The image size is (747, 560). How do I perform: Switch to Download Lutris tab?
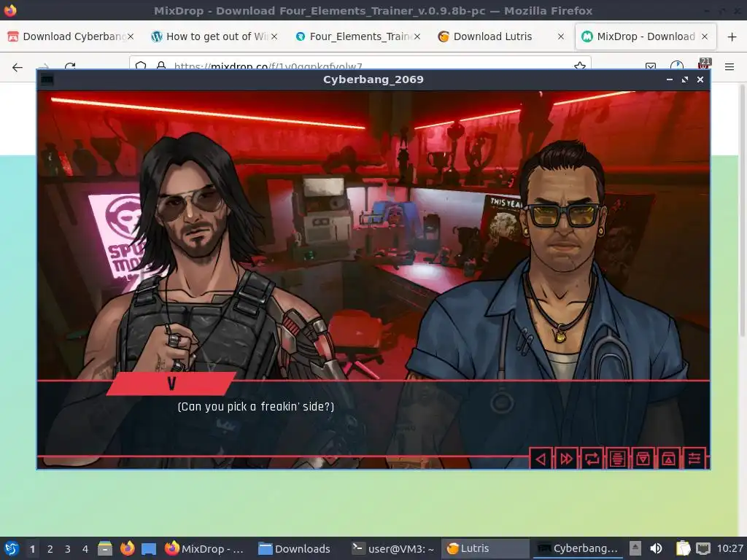pyautogui.click(x=501, y=36)
